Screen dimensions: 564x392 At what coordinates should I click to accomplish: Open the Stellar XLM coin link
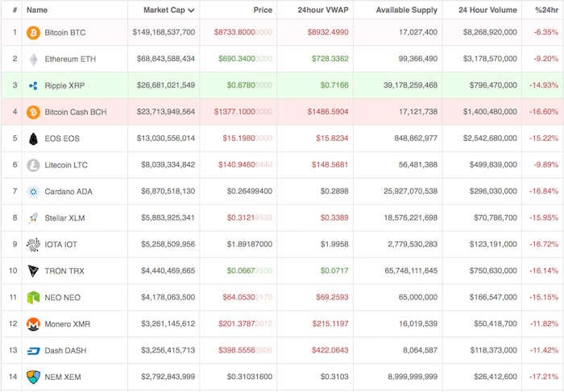point(64,218)
